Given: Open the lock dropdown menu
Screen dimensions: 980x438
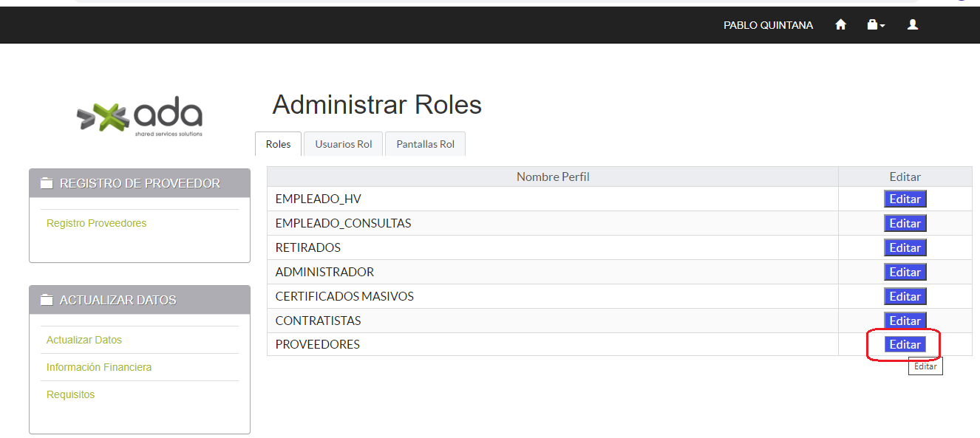Looking at the screenshot, I should pyautogui.click(x=876, y=25).
